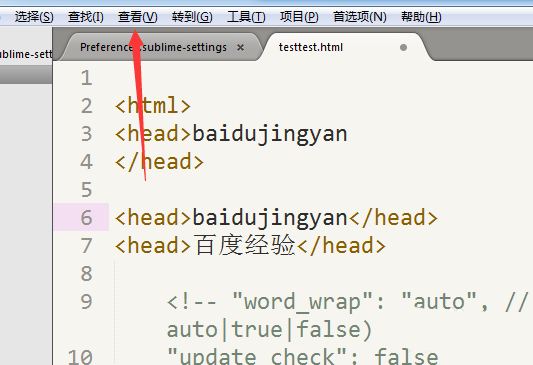Open the 工具(T) menu
The height and width of the screenshot is (365, 533).
(246, 17)
